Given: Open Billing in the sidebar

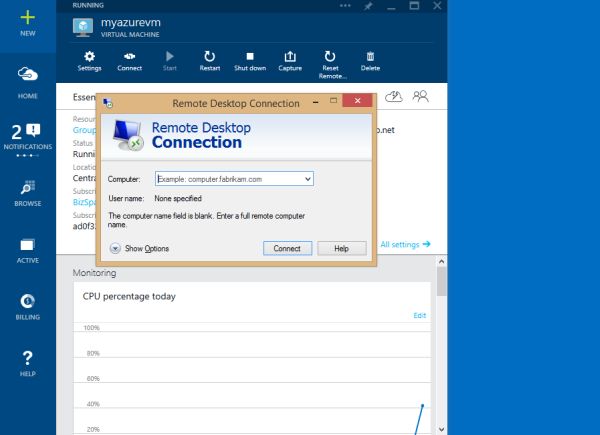Looking at the screenshot, I should (28, 307).
